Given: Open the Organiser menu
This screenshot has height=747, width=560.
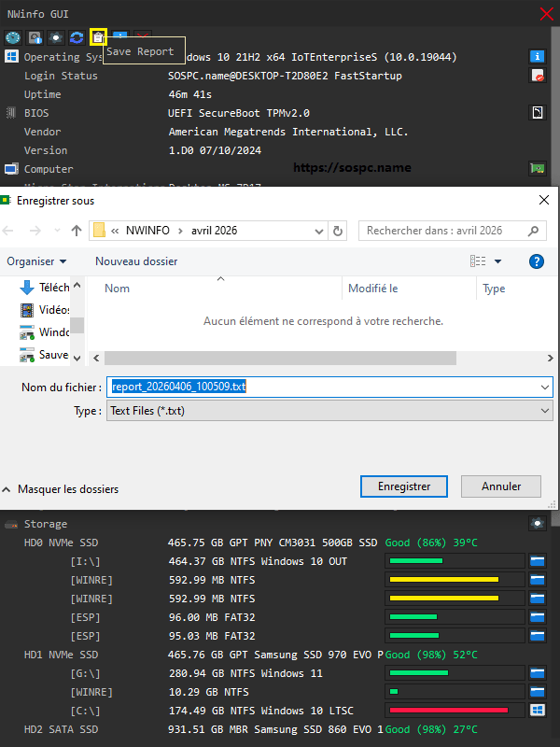Looking at the screenshot, I should 36,261.
